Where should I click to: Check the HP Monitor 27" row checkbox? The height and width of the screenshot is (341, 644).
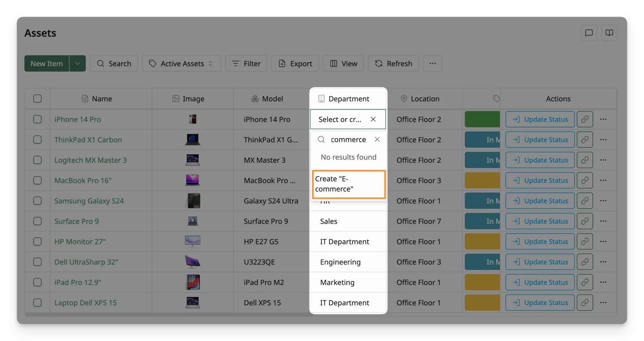[38, 241]
